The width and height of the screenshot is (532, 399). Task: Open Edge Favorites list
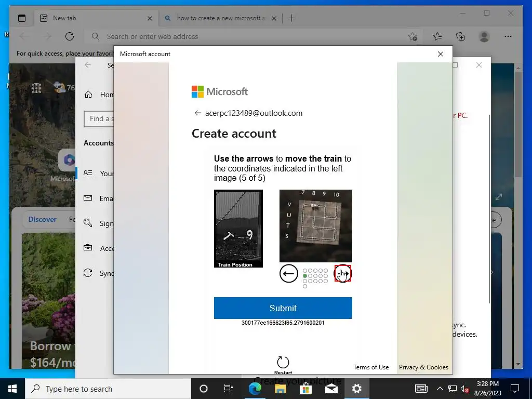click(437, 36)
